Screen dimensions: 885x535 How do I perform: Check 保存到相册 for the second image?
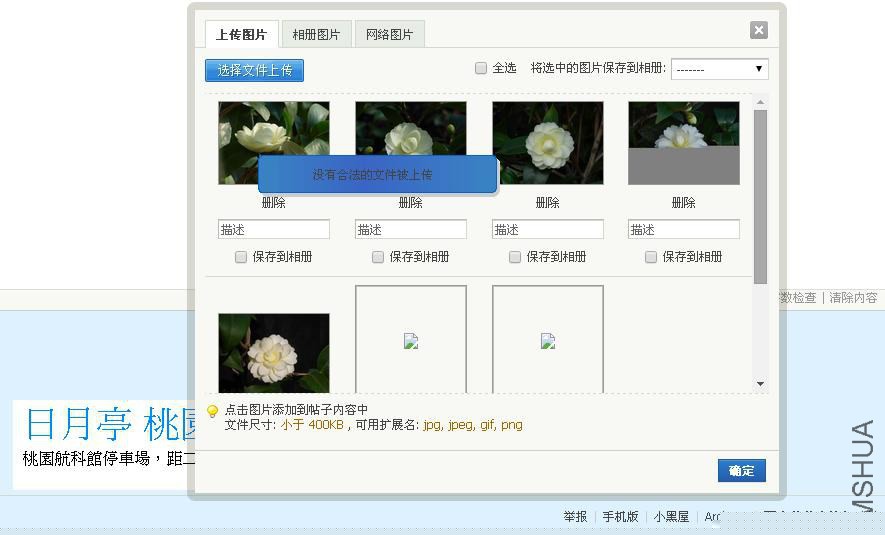pos(378,257)
